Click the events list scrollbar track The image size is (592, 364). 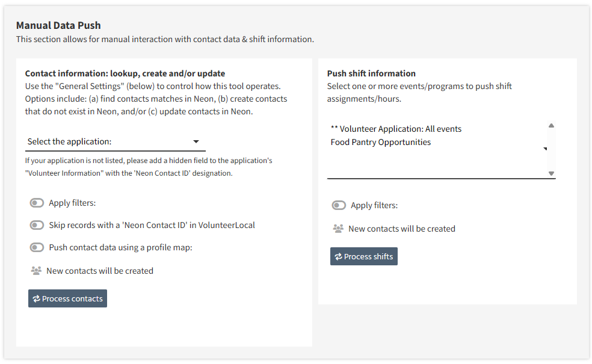[551, 150]
